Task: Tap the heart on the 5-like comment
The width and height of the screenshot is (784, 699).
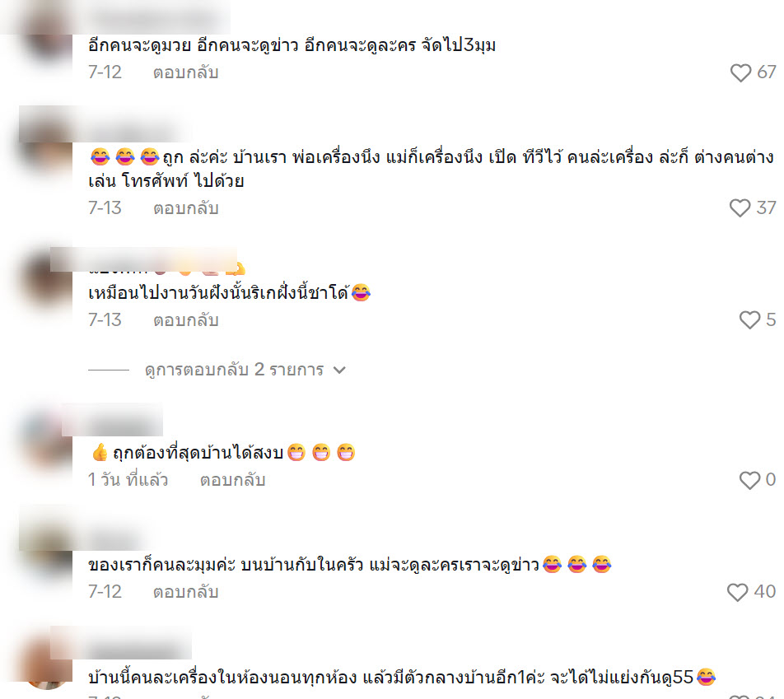Action: (x=749, y=320)
